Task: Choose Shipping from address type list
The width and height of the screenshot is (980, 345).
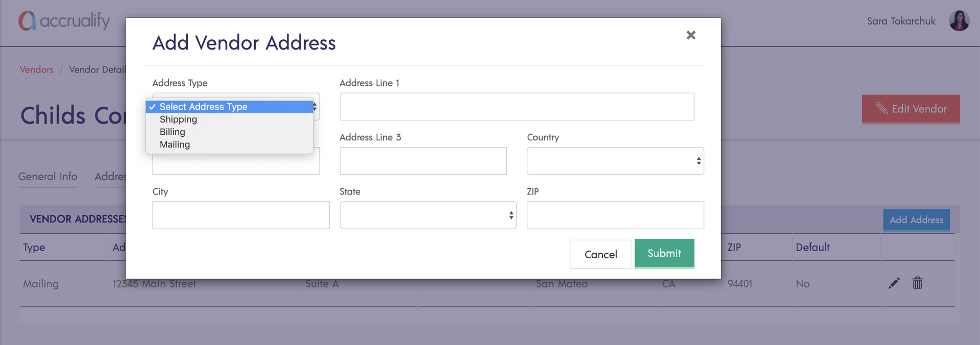Action: (229, 119)
